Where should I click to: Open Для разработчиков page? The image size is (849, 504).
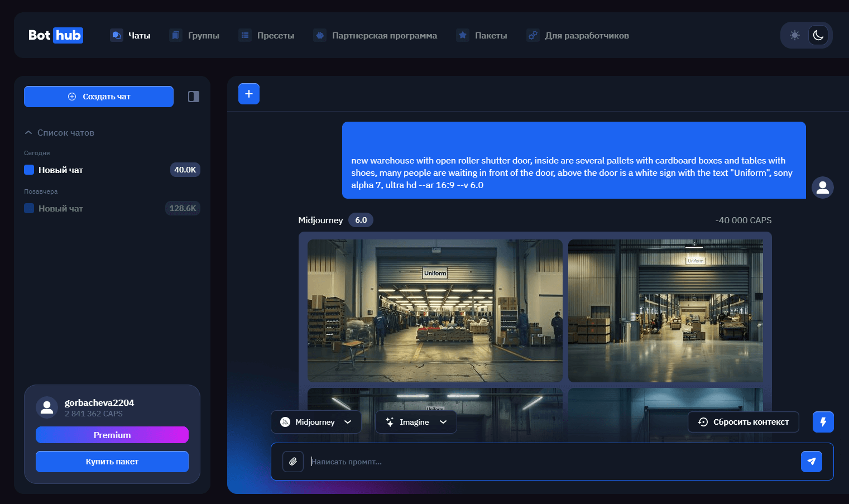578,35
